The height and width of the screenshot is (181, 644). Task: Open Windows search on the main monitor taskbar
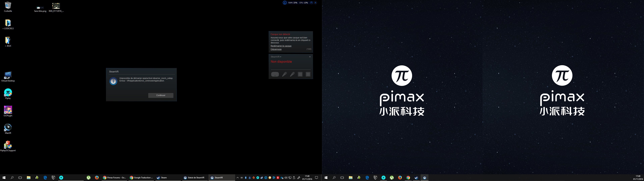tap(12, 178)
